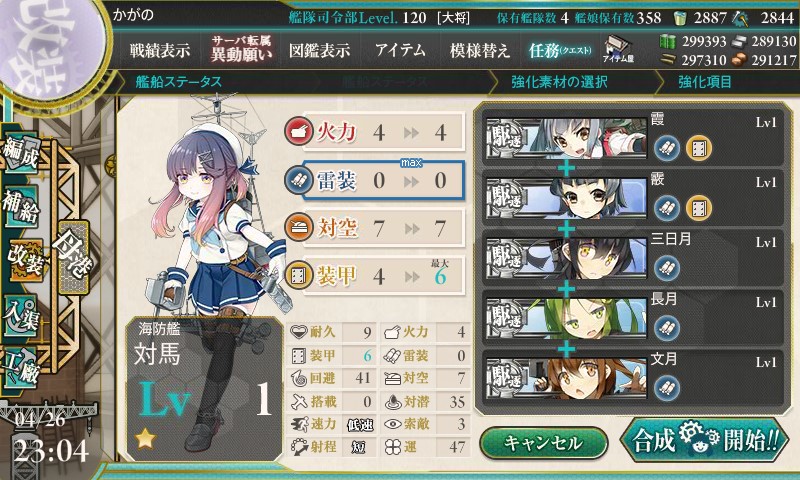This screenshot has width=800, height=480.
Task: Go to 強化素材の選択 breadcrumb step
Action: tap(559, 82)
